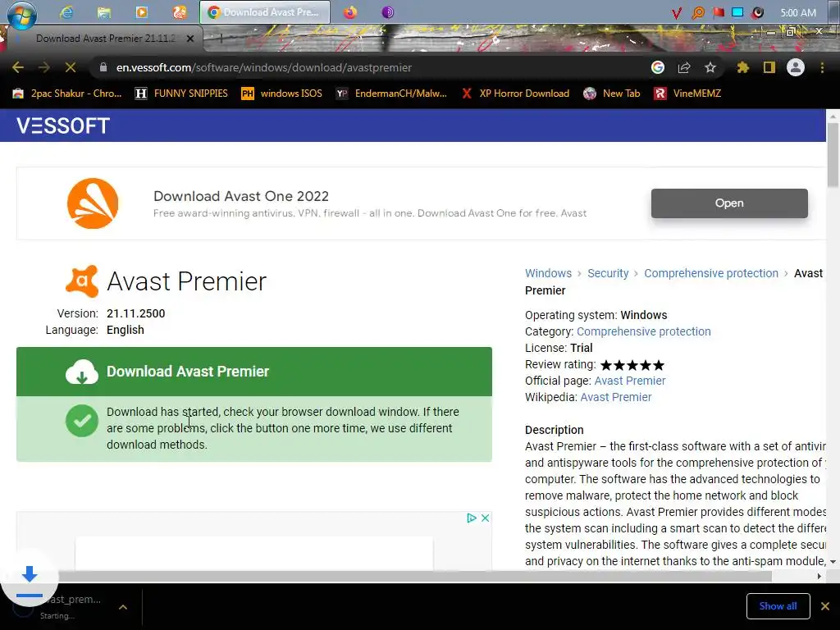Image resolution: width=840 pixels, height=630 pixels.
Task: Open the Wikipedia Avast Premier link
Action: (x=616, y=398)
